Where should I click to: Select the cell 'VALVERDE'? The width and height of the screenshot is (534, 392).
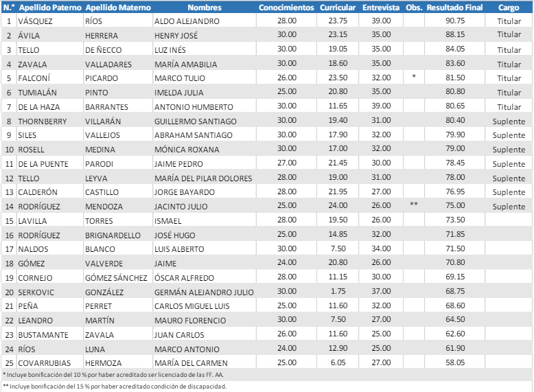pyautogui.click(x=104, y=264)
